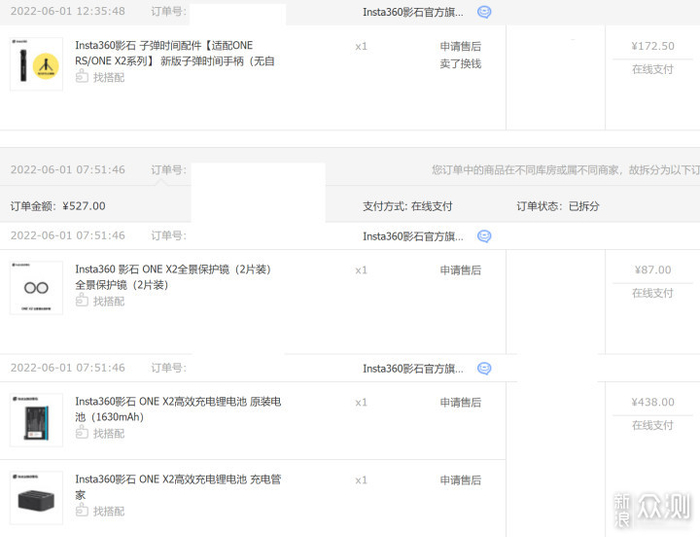Click 找搭配 icon under 充电管家 item

pos(82,511)
